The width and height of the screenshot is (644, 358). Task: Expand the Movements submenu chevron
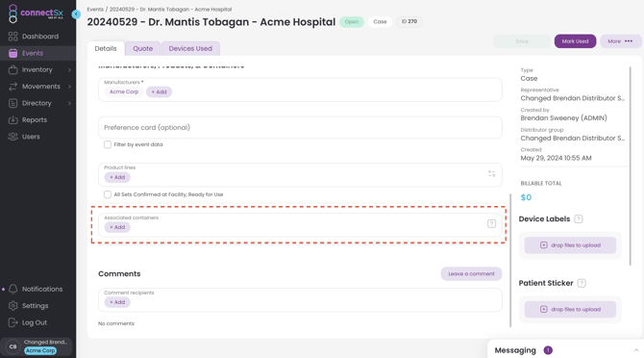point(69,87)
